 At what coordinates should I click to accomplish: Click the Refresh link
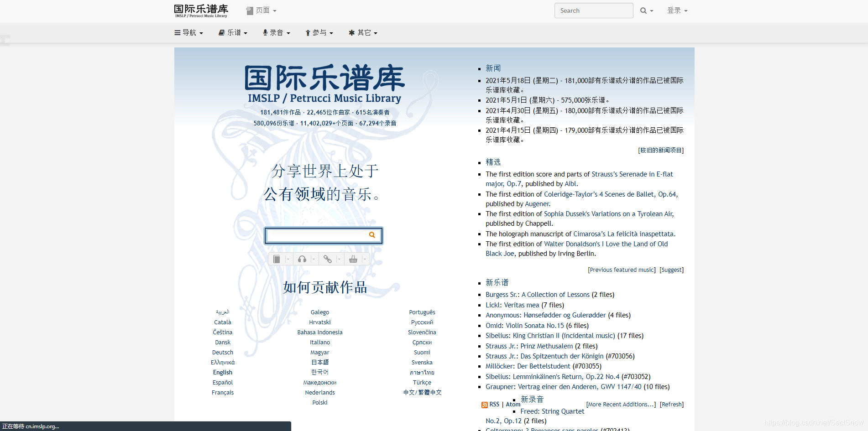(672, 405)
